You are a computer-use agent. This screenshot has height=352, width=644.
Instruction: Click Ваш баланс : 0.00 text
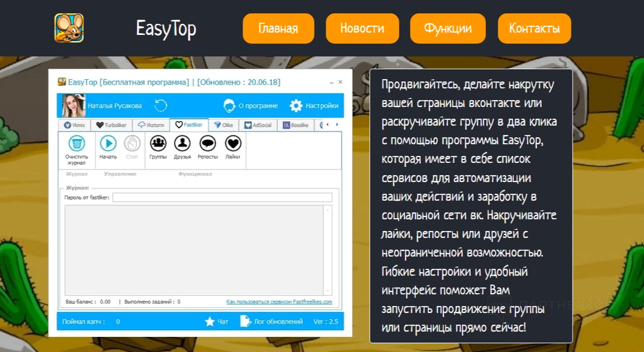click(88, 302)
